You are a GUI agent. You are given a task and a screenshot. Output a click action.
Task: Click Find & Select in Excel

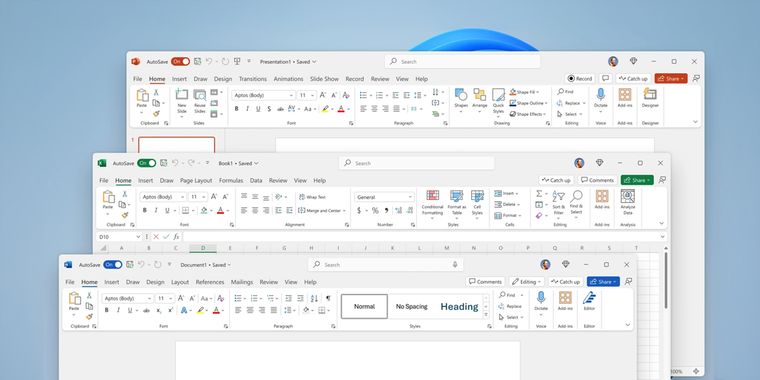click(x=576, y=203)
